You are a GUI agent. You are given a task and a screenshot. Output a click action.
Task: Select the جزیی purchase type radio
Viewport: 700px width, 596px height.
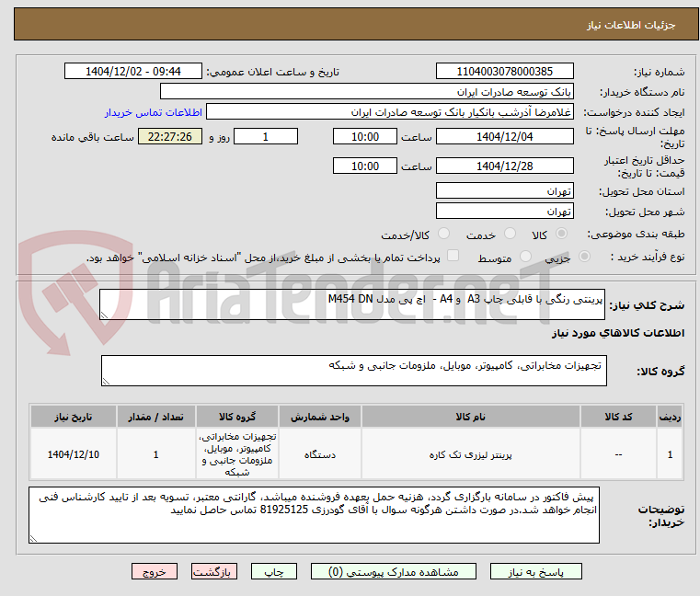pyautogui.click(x=584, y=257)
